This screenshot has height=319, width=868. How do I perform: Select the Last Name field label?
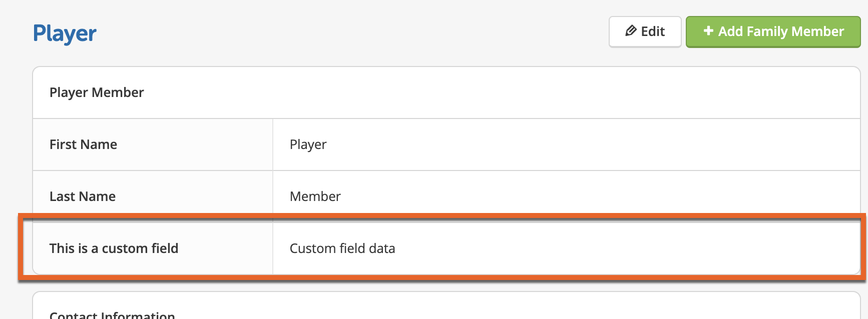83,196
